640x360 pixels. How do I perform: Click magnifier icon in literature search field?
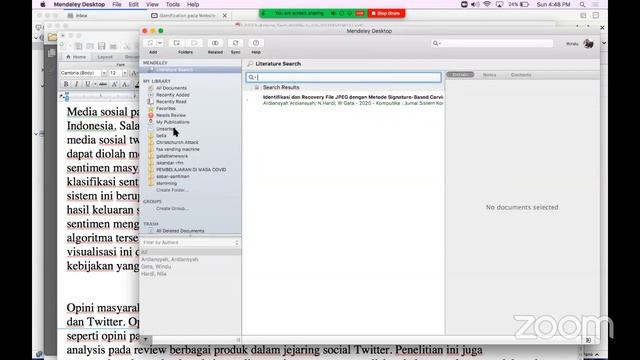click(x=251, y=77)
